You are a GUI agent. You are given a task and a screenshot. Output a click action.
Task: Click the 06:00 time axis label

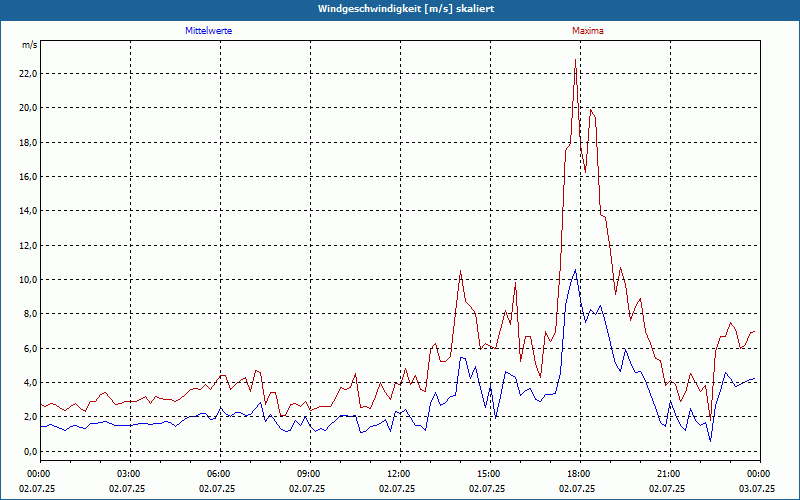pyautogui.click(x=220, y=474)
